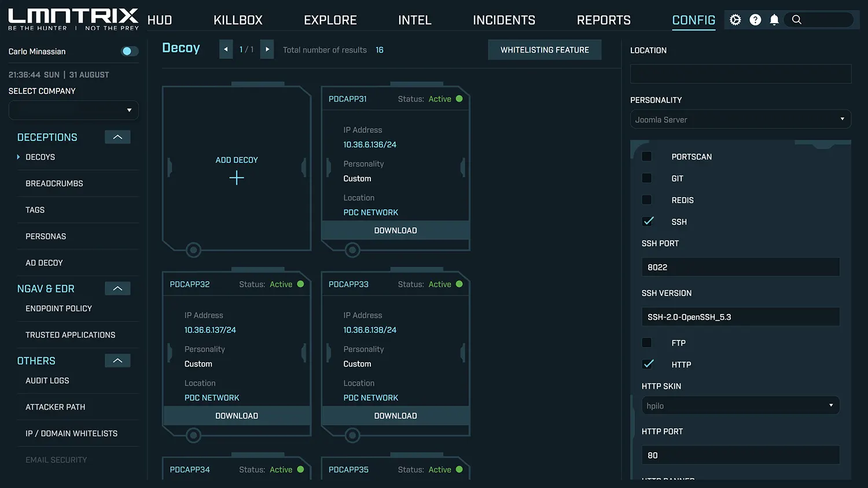868x488 pixels.
Task: Open Personas in the sidebar
Action: pyautogui.click(x=46, y=236)
